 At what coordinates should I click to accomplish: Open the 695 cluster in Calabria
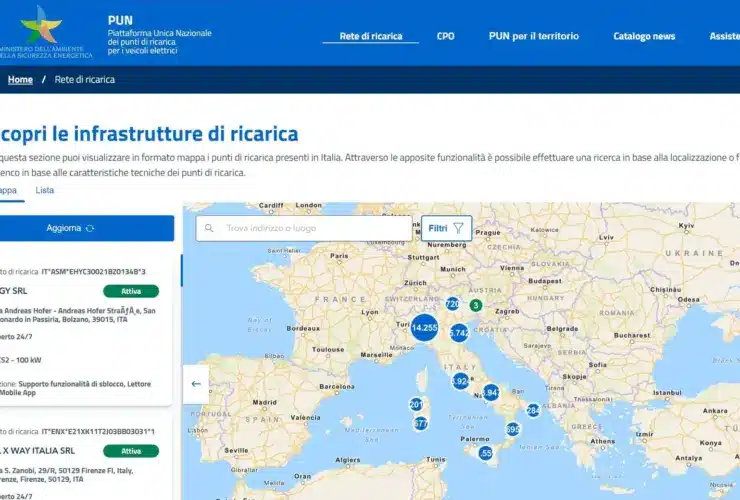click(x=512, y=429)
